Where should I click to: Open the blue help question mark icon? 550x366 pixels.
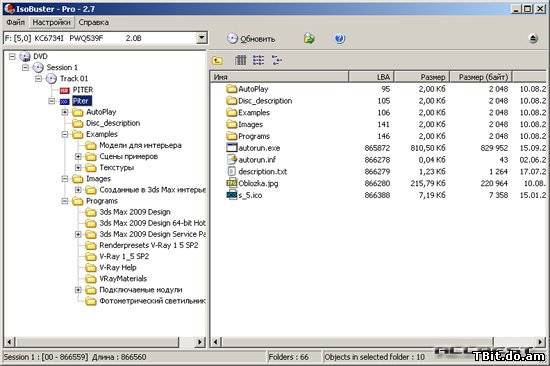coord(339,38)
